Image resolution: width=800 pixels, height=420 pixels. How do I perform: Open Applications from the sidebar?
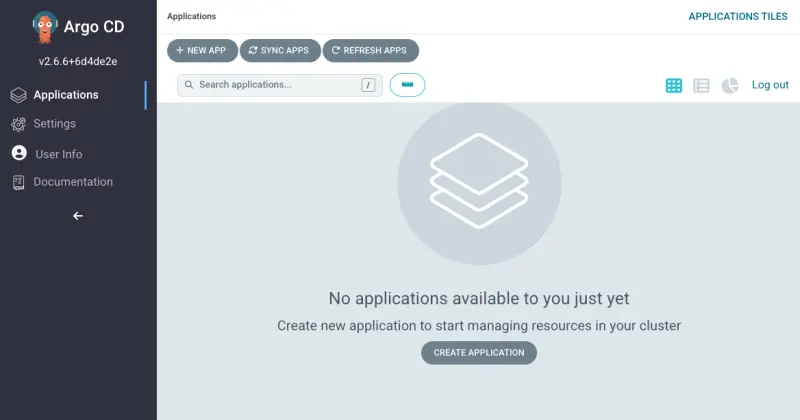pos(65,95)
